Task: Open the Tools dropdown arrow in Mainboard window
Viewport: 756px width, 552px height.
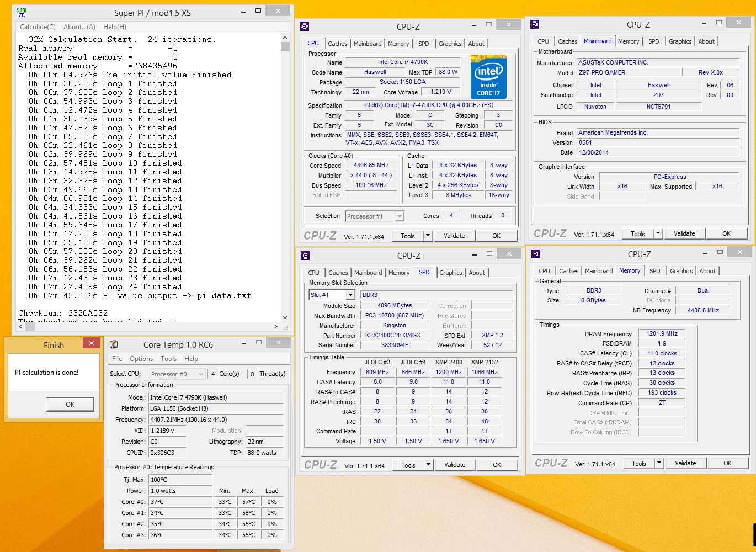Action: click(658, 233)
